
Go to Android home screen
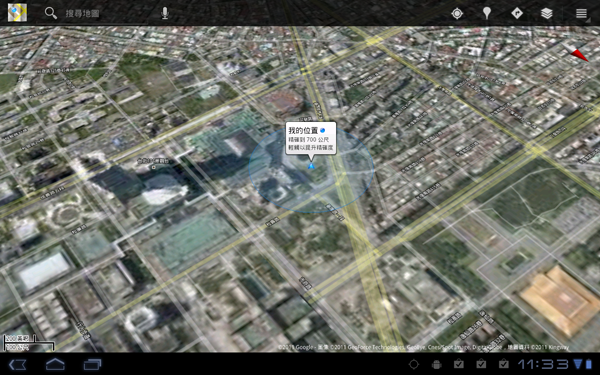tap(55, 364)
